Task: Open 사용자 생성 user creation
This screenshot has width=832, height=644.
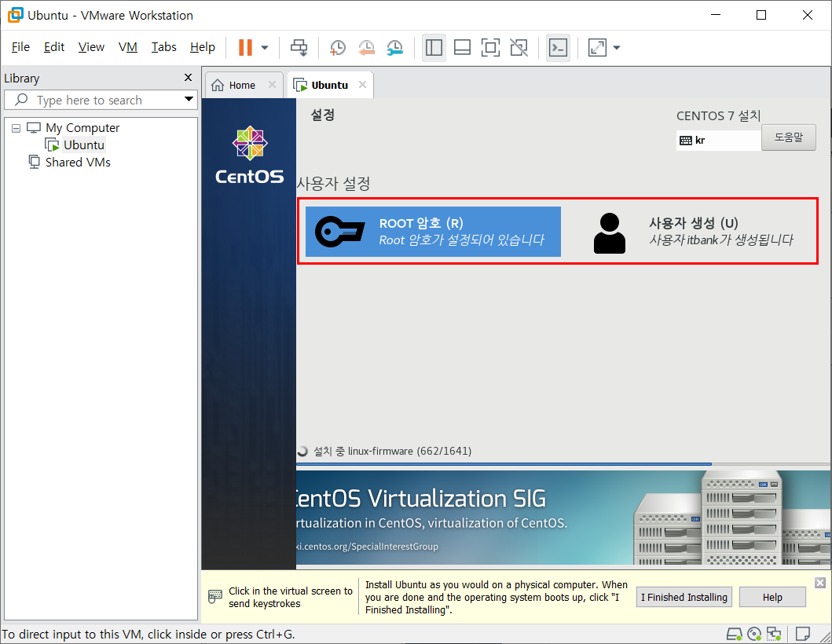Action: (692, 231)
